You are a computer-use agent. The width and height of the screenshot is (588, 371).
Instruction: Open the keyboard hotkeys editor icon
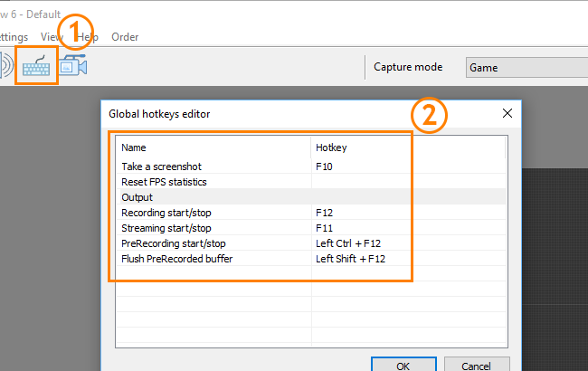tap(36, 66)
